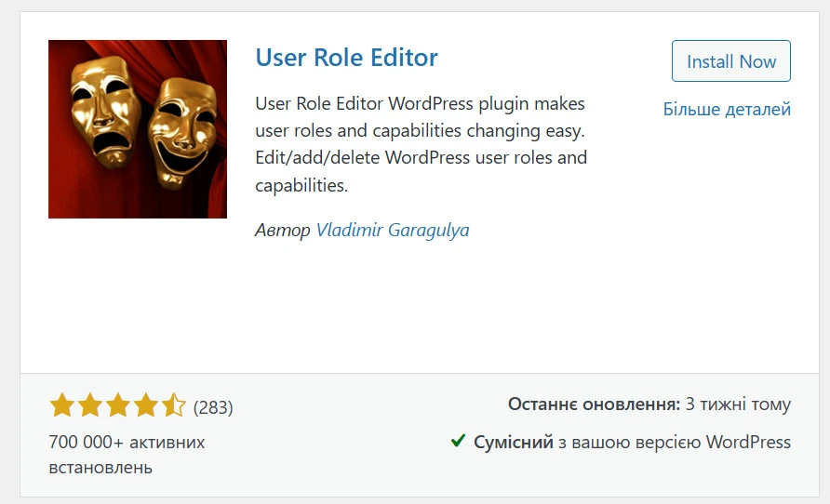Click the Install Now button

coord(731,60)
